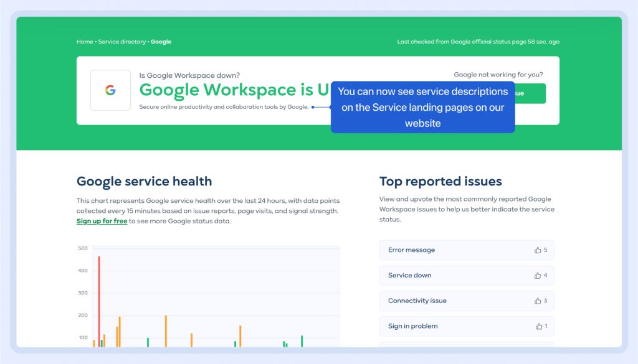Image resolution: width=638 pixels, height=364 pixels.
Task: Click the Last checked status text
Action: click(x=478, y=42)
